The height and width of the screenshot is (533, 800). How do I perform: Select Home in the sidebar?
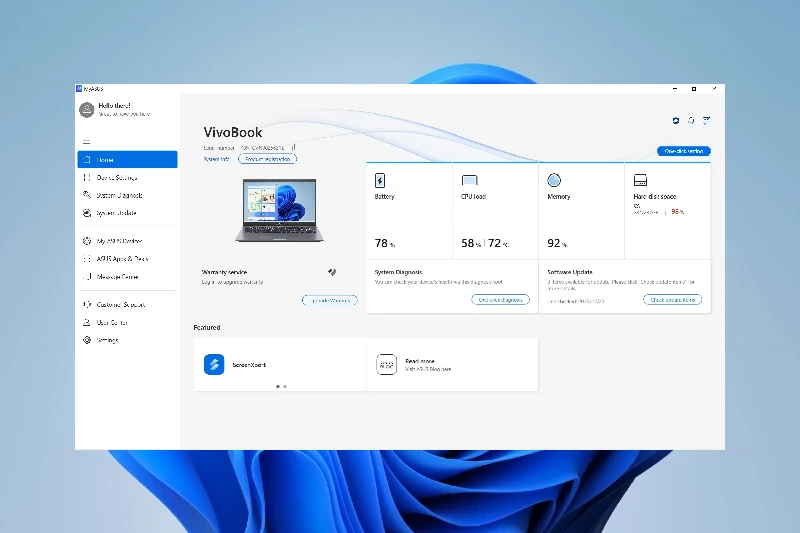pyautogui.click(x=127, y=160)
